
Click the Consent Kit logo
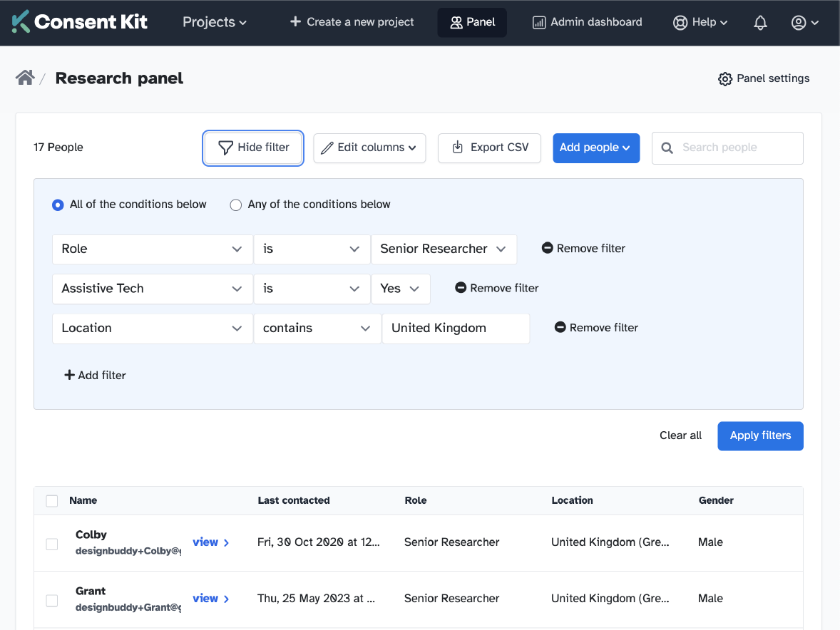tap(79, 21)
